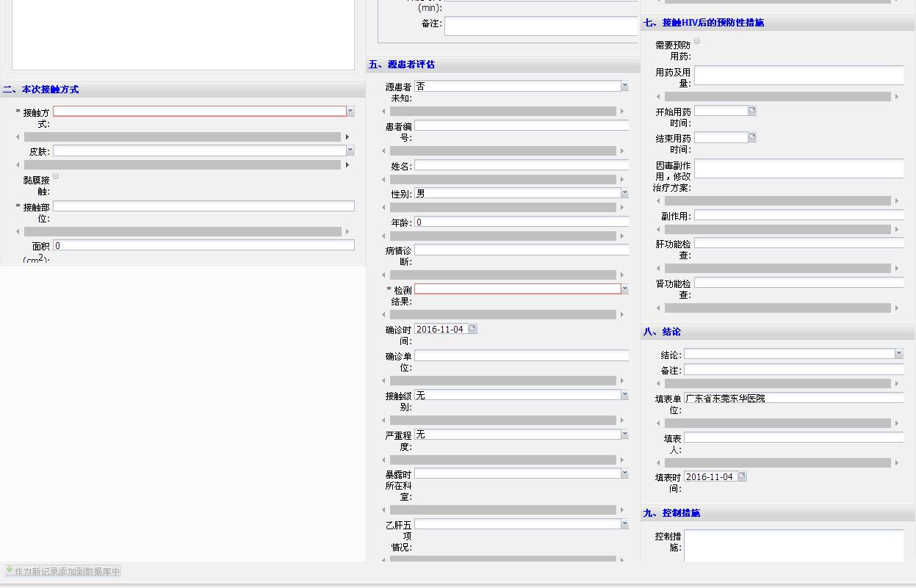Click the 因毒副作用修改治疗方案 text area
The height and width of the screenshot is (588, 916).
798,169
